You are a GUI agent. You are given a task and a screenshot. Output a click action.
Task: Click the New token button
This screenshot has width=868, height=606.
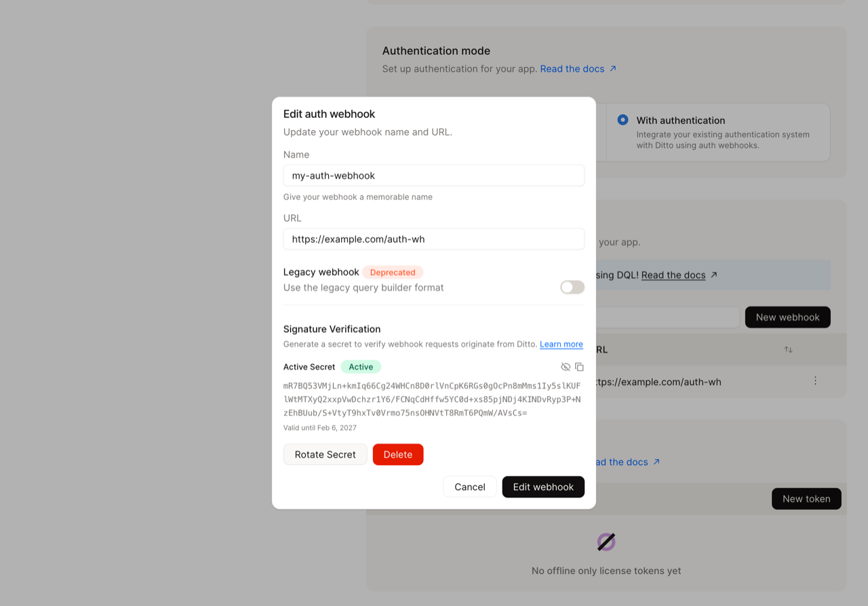pyautogui.click(x=806, y=498)
